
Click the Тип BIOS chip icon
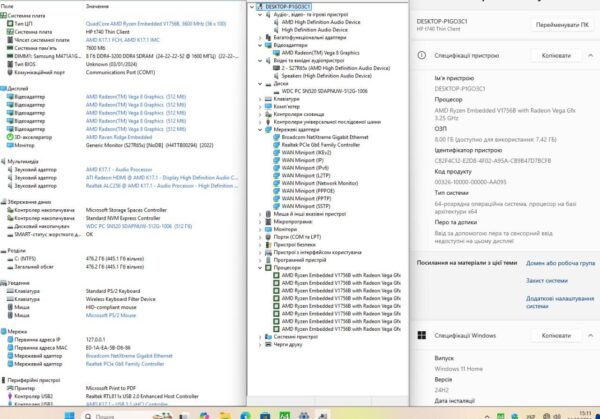point(10,64)
